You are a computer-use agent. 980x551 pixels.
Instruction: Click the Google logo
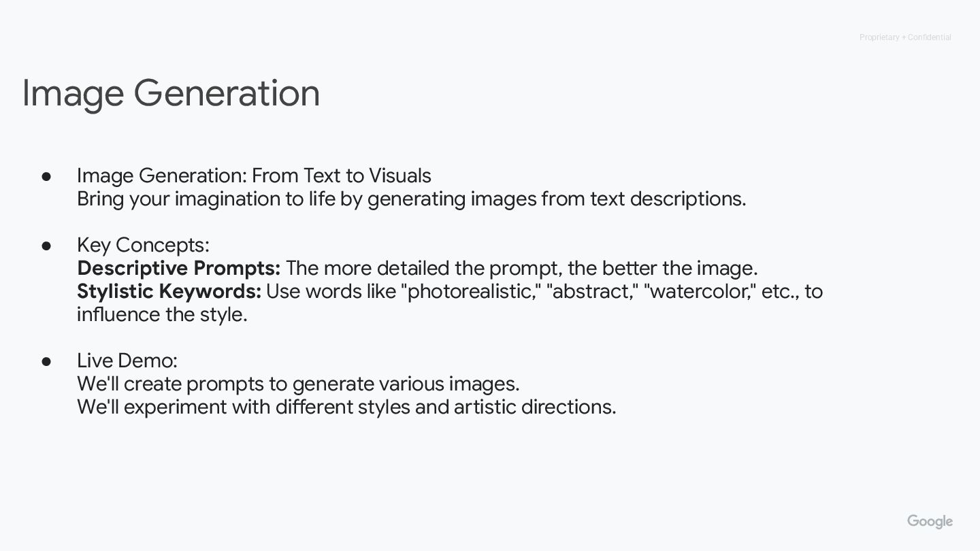[930, 522]
